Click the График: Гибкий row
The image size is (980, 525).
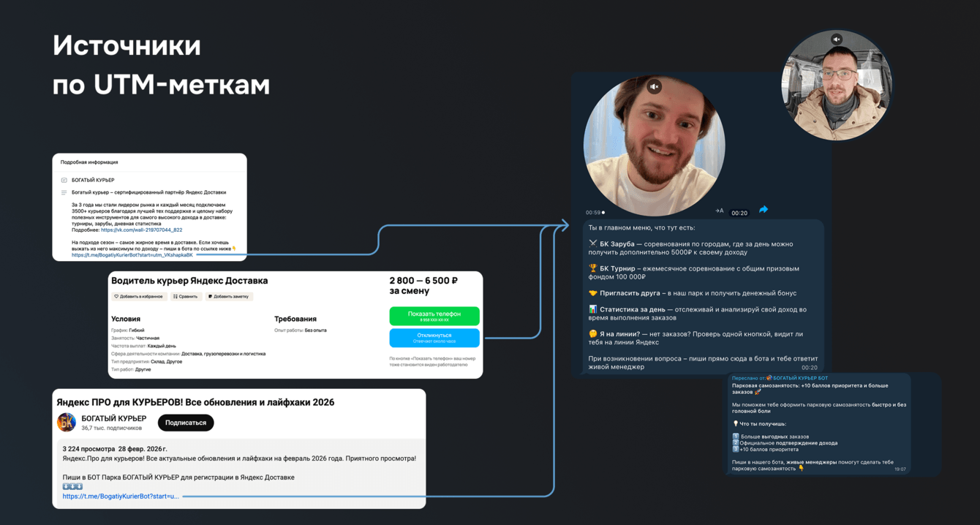[x=128, y=331]
